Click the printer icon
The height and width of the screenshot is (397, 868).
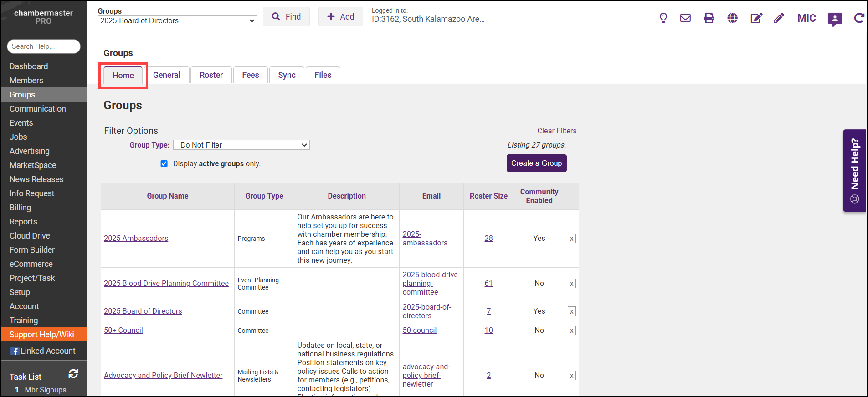709,18
